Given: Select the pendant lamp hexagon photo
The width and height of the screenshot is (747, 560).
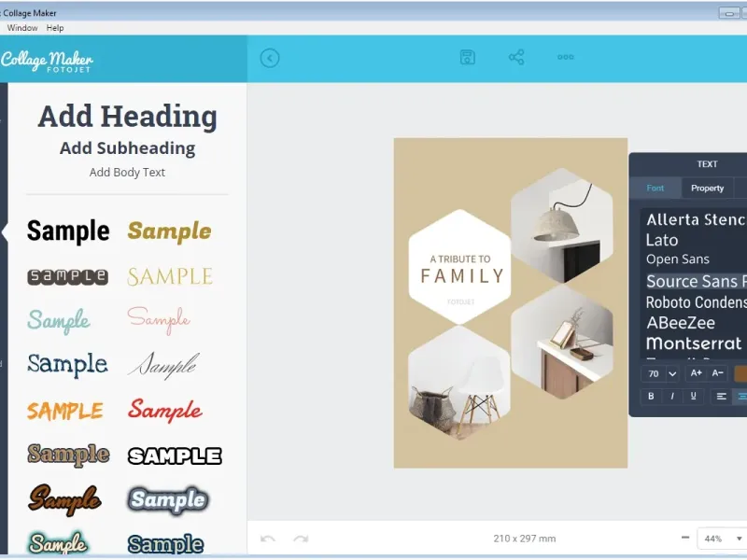Looking at the screenshot, I should [562, 225].
